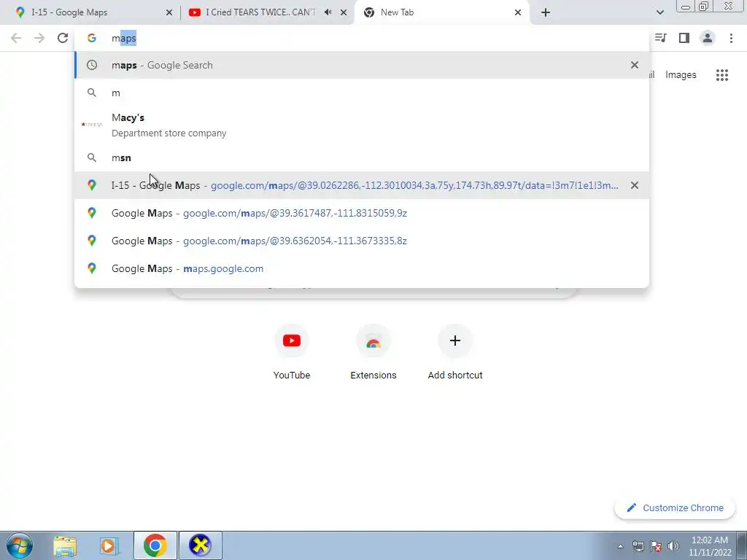The image size is (747, 560).
Task: Open the Google apps grid
Action: 722,75
